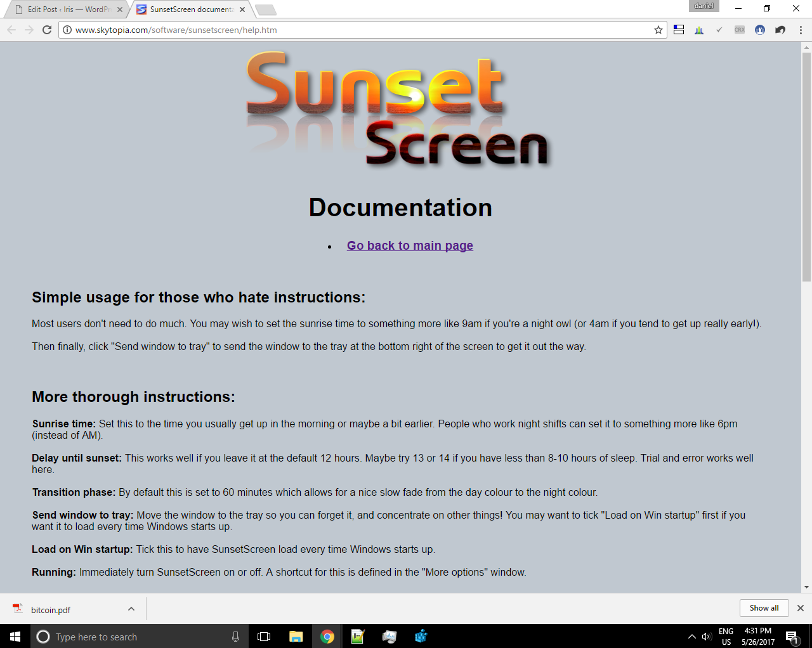Reload the SunsetScreen help page
The width and height of the screenshot is (812, 648).
(x=47, y=30)
